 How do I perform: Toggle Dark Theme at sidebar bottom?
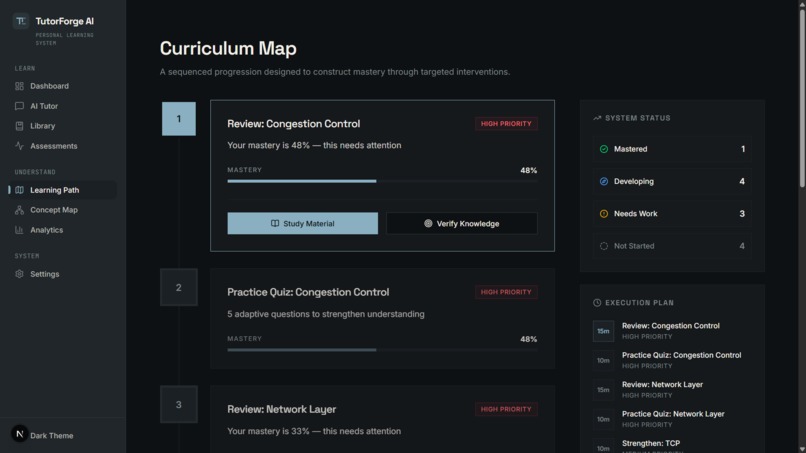tap(51, 436)
